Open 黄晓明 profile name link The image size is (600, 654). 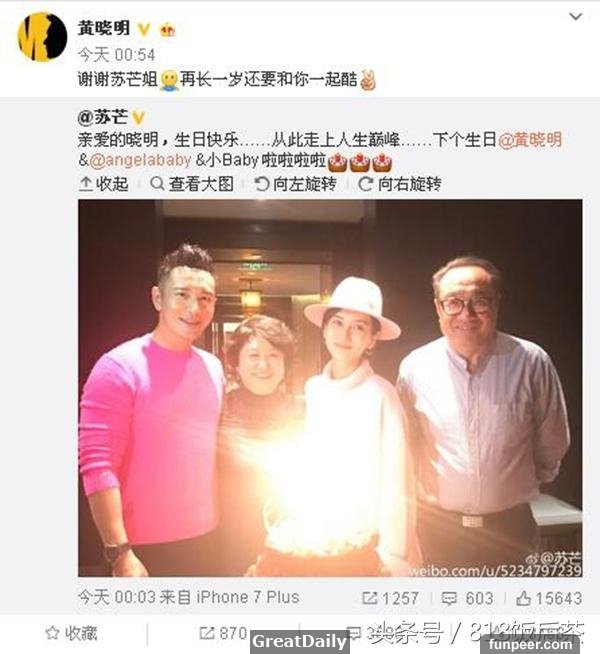(x=103, y=29)
